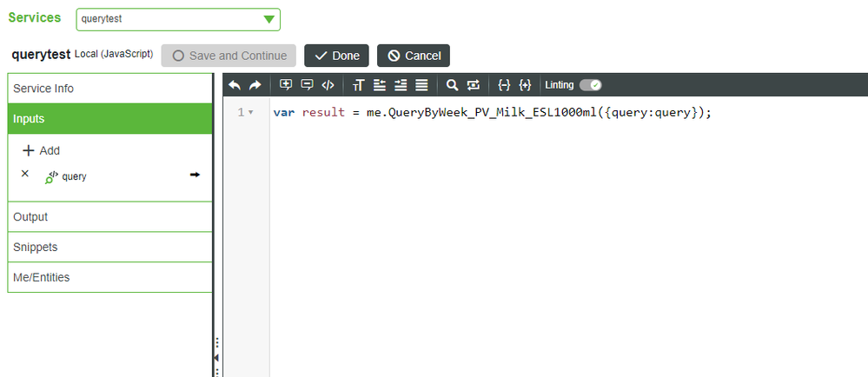Open the Output section
Image resolution: width=868 pixels, height=377 pixels.
[110, 217]
